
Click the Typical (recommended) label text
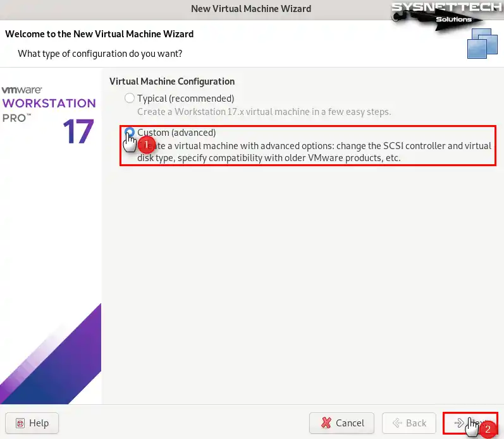tap(185, 99)
